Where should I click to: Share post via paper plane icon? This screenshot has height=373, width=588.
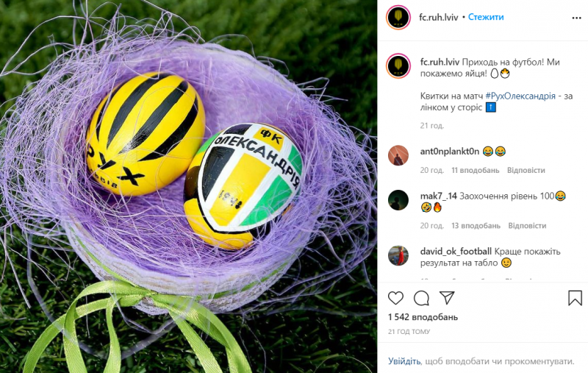click(447, 298)
